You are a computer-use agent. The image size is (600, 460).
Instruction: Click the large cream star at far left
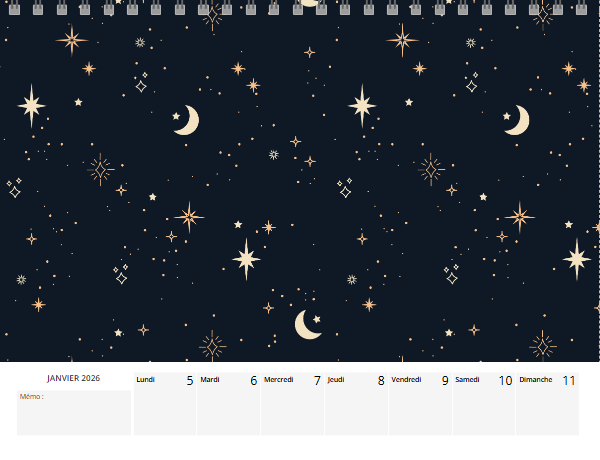tap(31, 105)
